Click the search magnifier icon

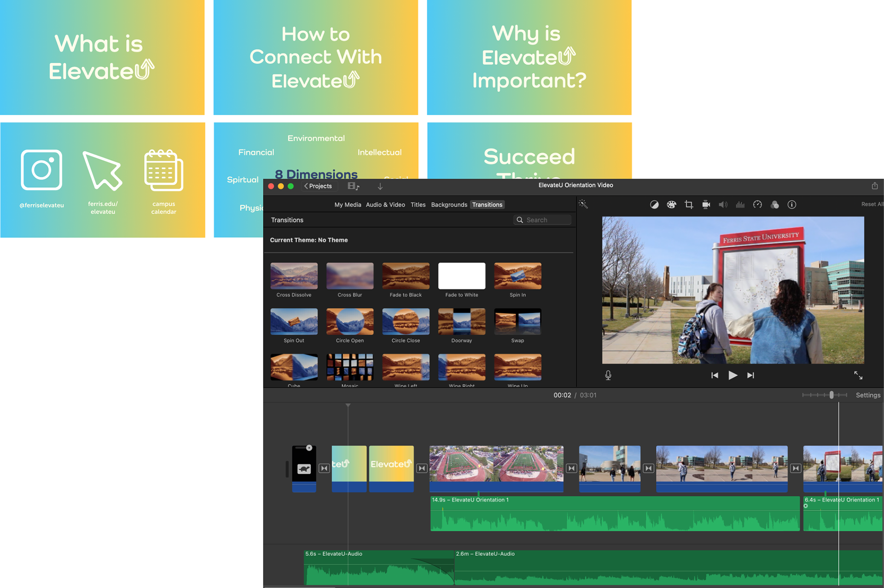tap(520, 220)
